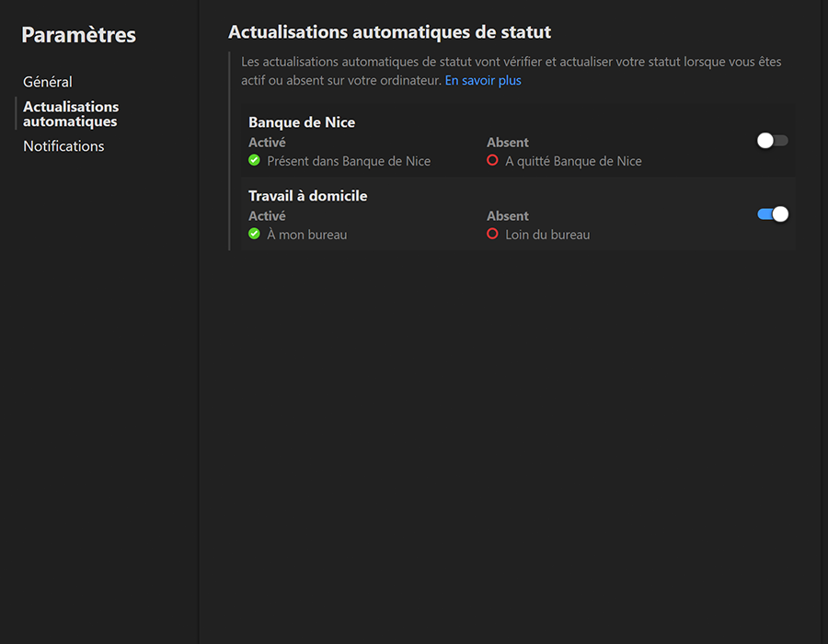The width and height of the screenshot is (828, 644).
Task: Select the Présent dans Banque de Nice status text
Action: tap(349, 161)
